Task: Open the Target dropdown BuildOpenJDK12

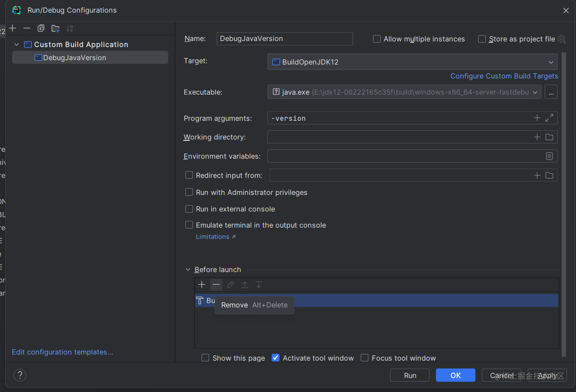Action: pyautogui.click(x=412, y=62)
